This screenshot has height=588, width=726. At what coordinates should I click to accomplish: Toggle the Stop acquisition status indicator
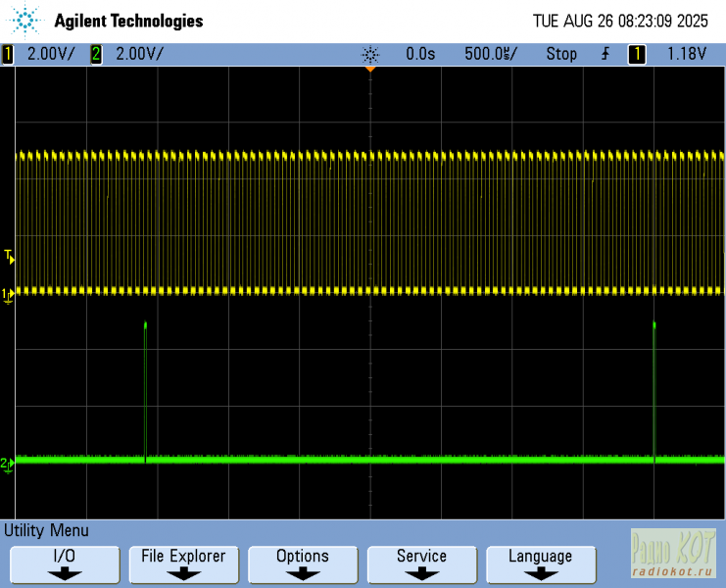[x=561, y=55]
